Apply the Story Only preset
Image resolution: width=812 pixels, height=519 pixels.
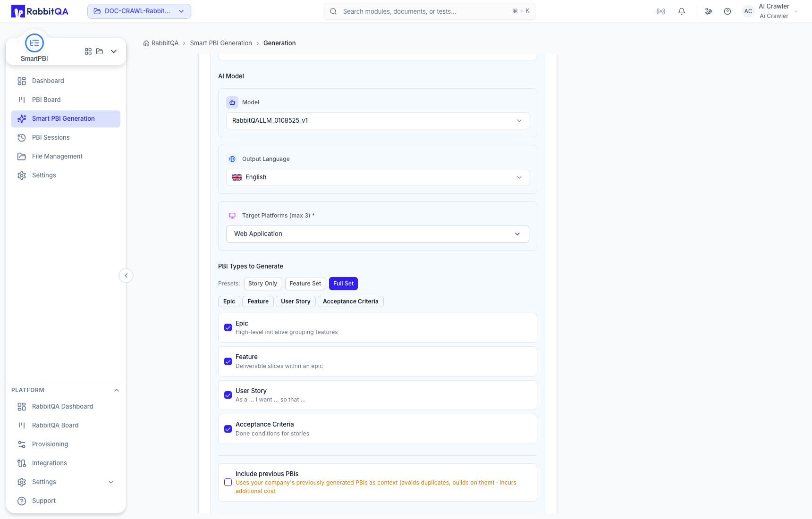(262, 284)
